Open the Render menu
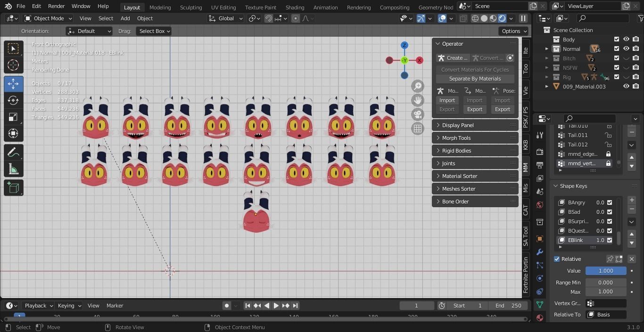The width and height of the screenshot is (644, 332). pyautogui.click(x=56, y=6)
